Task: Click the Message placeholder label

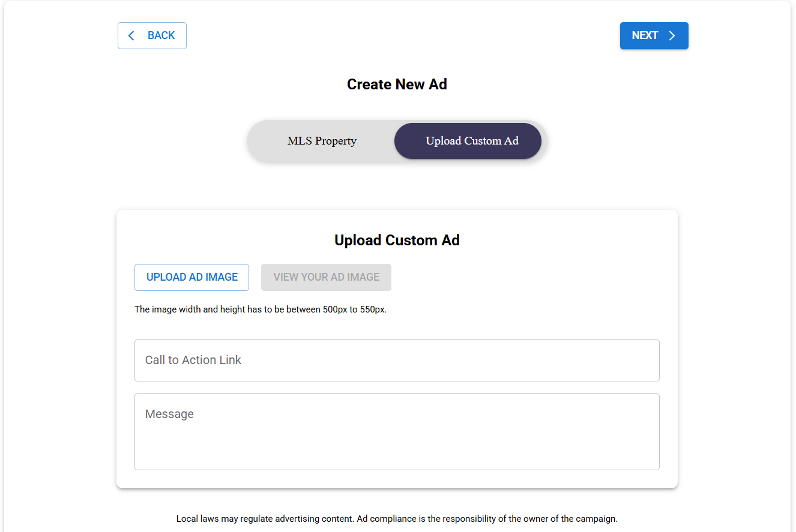Action: pos(169,414)
